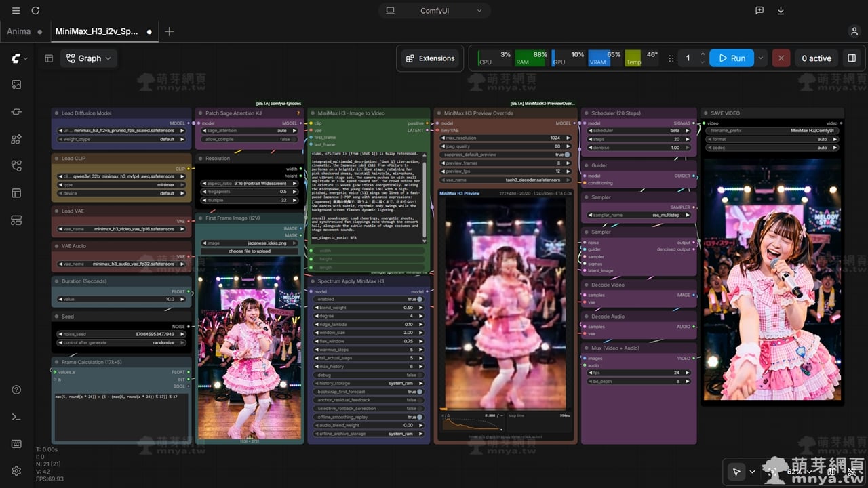Viewport: 868px width, 488px height.
Task: Click the 0 active jobs button
Action: tap(816, 58)
